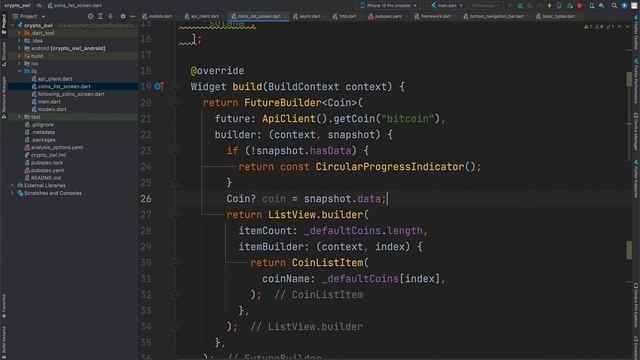Image resolution: width=640 pixels, height=360 pixels.
Task: Open Project panel settings gear
Action: pos(123,16)
